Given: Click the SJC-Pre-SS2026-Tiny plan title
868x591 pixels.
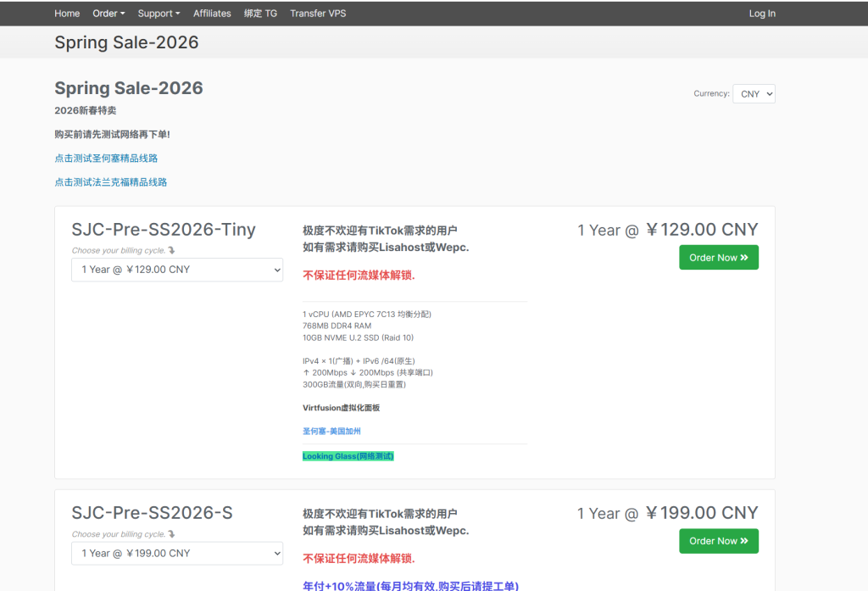Looking at the screenshot, I should tap(164, 230).
